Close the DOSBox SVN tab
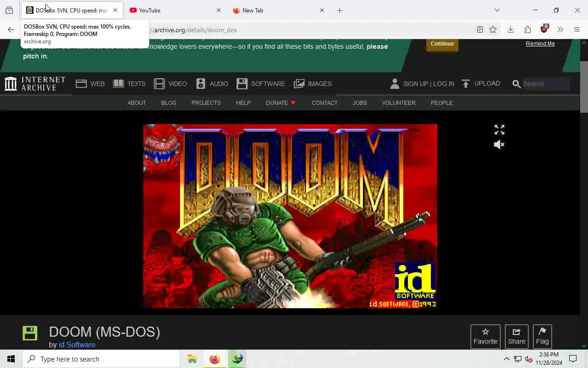The height and width of the screenshot is (368, 588). click(115, 10)
